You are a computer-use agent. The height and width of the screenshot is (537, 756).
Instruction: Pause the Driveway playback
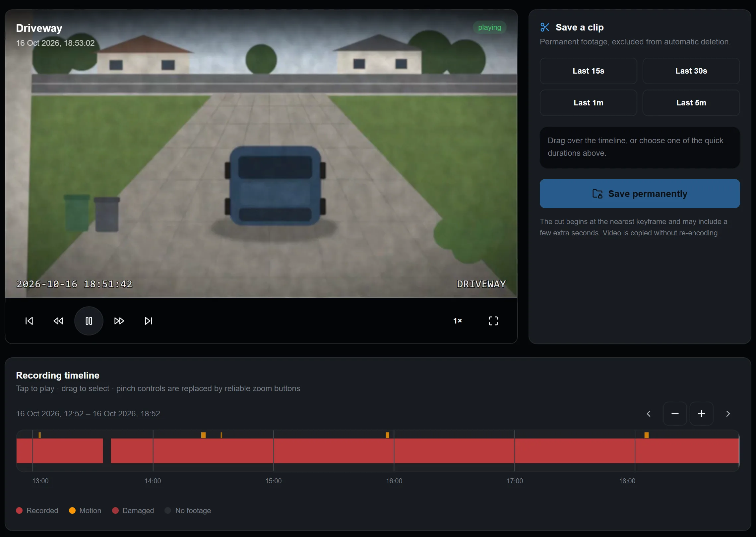tap(89, 321)
